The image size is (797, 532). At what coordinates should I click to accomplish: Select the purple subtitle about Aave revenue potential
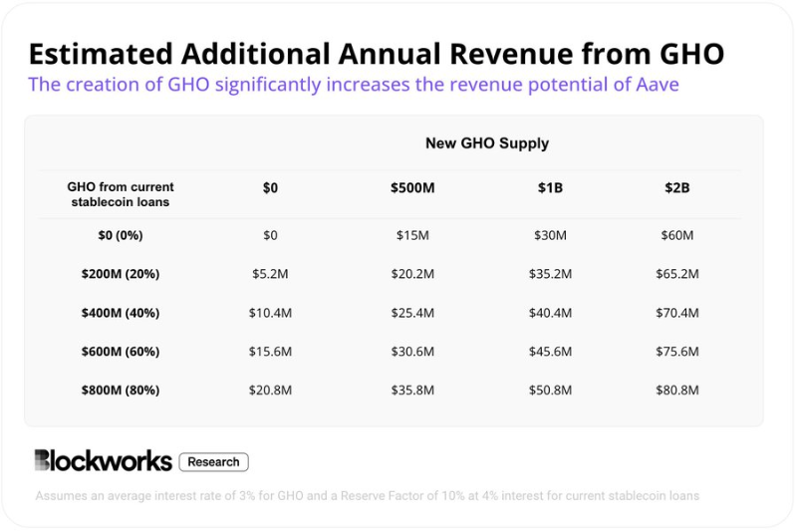(353, 84)
